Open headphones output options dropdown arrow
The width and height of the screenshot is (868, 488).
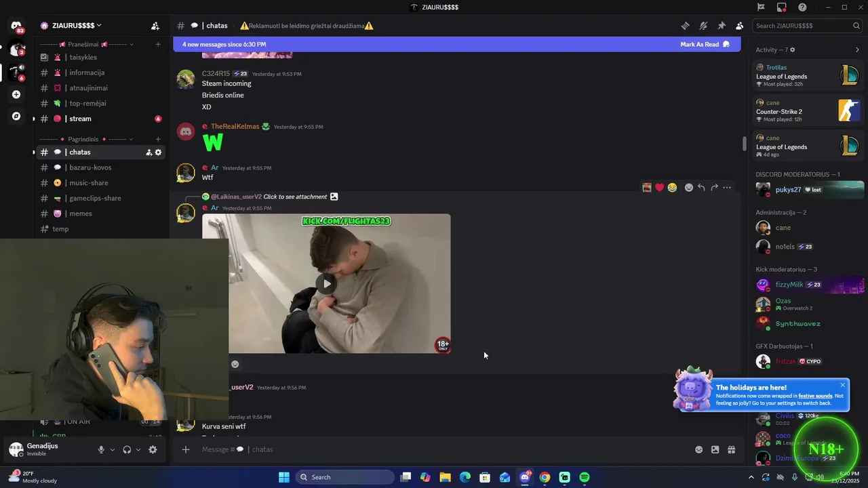(138, 449)
